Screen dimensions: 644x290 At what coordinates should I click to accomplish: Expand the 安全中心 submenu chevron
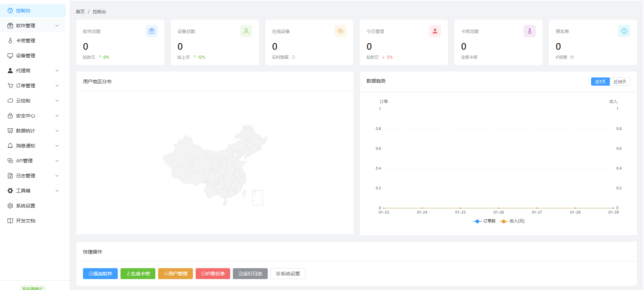coord(57,116)
